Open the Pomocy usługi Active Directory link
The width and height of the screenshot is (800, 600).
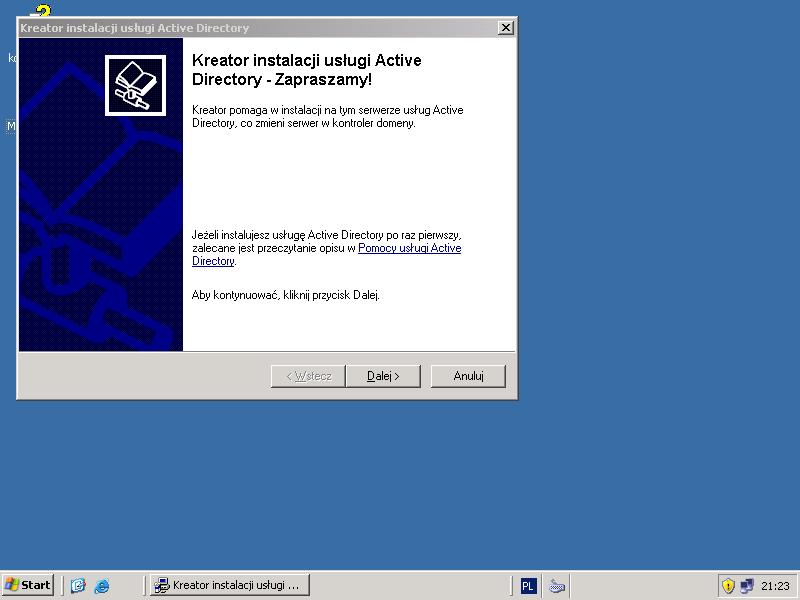(x=327, y=254)
